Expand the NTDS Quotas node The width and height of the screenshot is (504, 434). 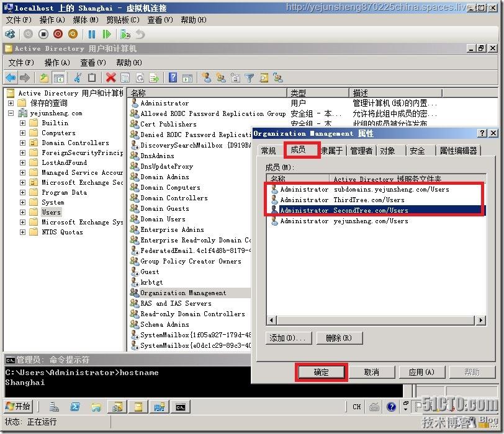(22, 232)
